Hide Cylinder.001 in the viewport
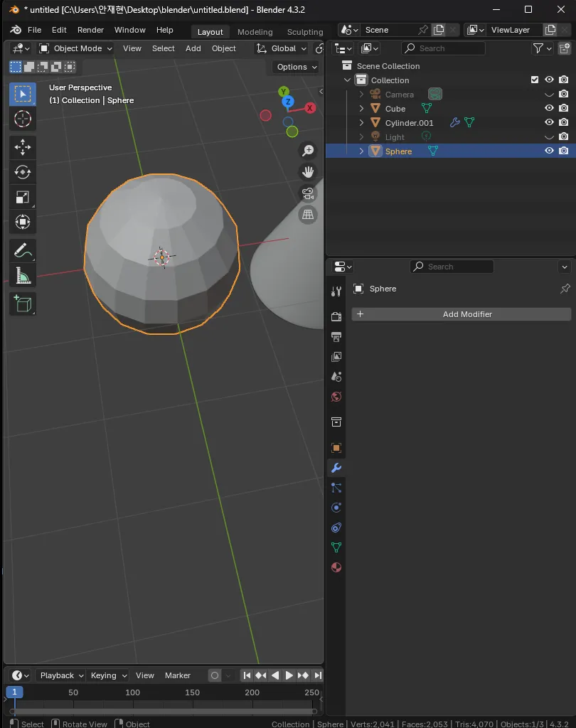This screenshot has height=728, width=576. point(549,122)
